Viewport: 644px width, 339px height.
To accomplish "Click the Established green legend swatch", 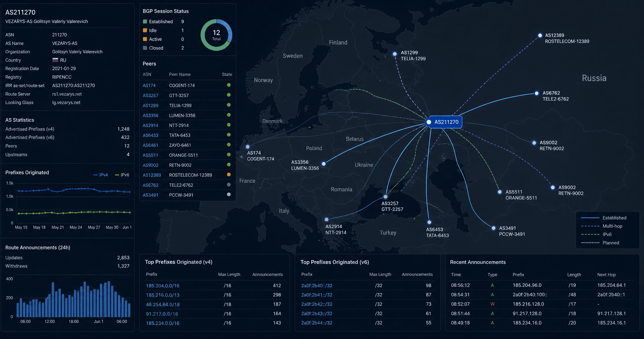I will point(145,22).
